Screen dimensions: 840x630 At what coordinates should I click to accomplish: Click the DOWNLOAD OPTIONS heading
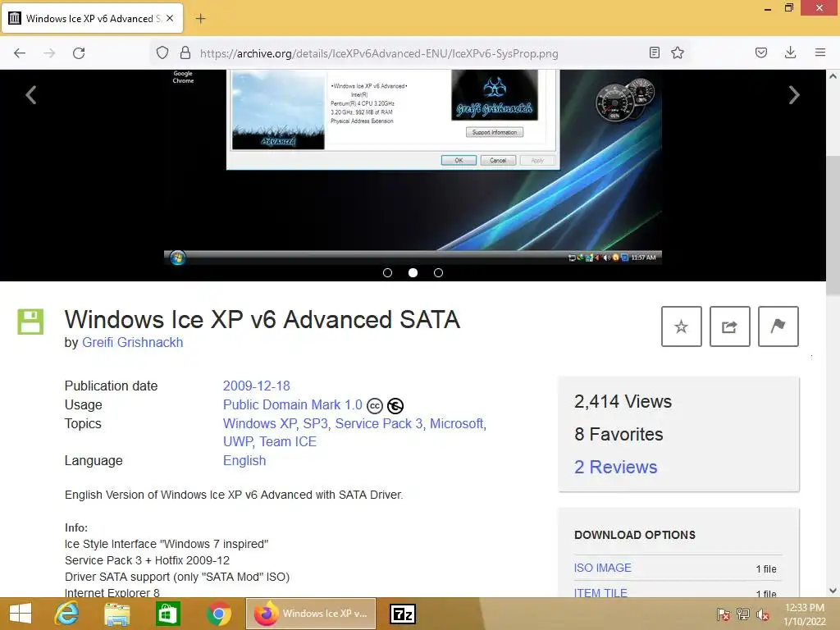point(635,535)
